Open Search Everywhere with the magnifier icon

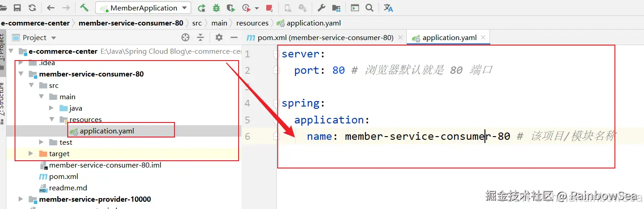[x=369, y=8]
